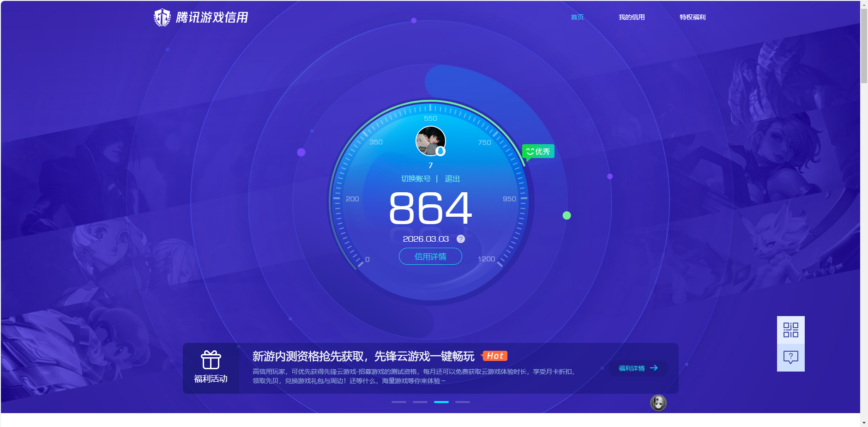The width and height of the screenshot is (868, 427).
Task: Click the 福利详情 button
Action: 639,368
